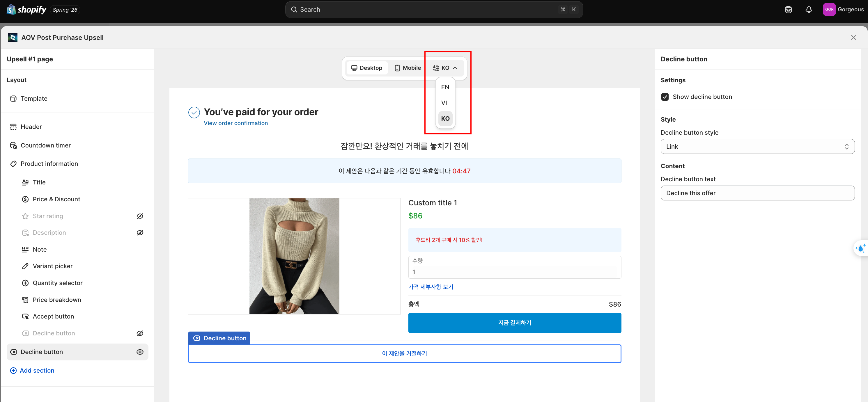868x402 pixels.
Task: Open the notifications bell
Action: (808, 9)
